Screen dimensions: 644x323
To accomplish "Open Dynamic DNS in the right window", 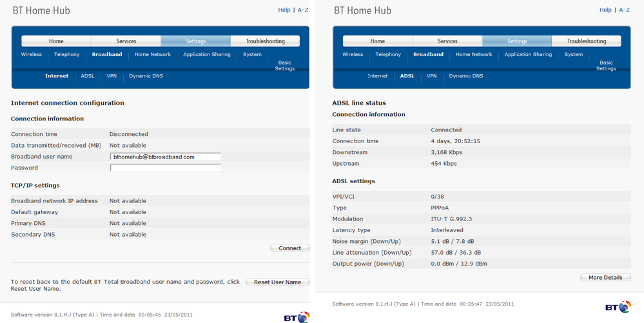I will coord(465,76).
